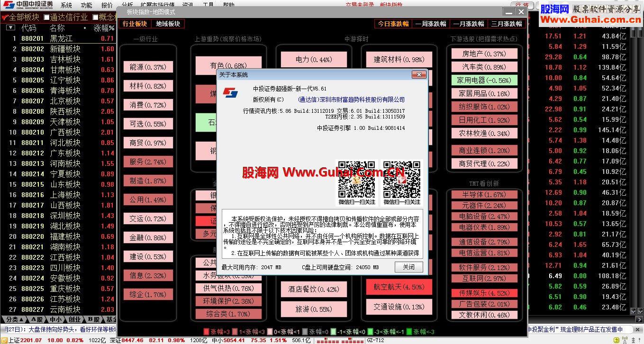
Task: Click the 能源(0.37%) sector block
Action: point(148,67)
